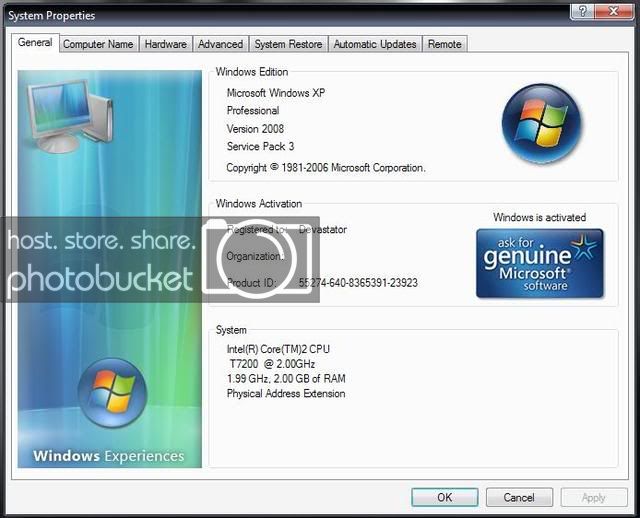Click the 'Professional' edition text
The width and height of the screenshot is (640, 518).
coord(253,111)
